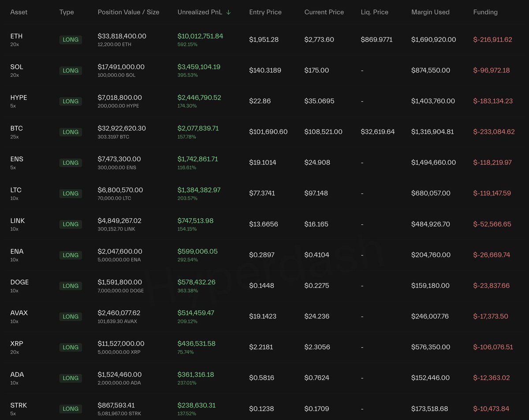Click the Current Price column header
Viewport: 529px width, 420px height.
coord(324,12)
